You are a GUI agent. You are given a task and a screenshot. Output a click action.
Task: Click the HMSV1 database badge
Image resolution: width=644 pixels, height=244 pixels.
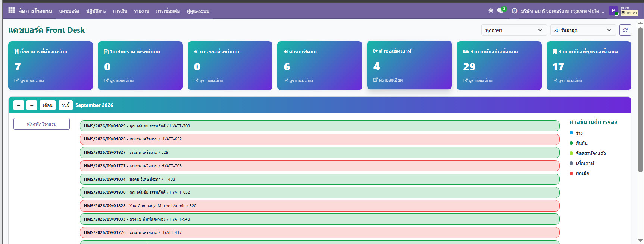[629, 13]
